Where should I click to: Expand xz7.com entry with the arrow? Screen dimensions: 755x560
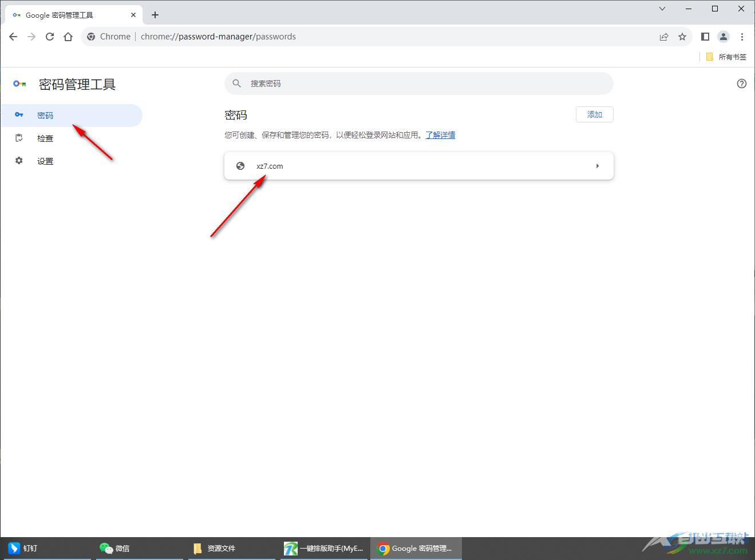(x=598, y=166)
